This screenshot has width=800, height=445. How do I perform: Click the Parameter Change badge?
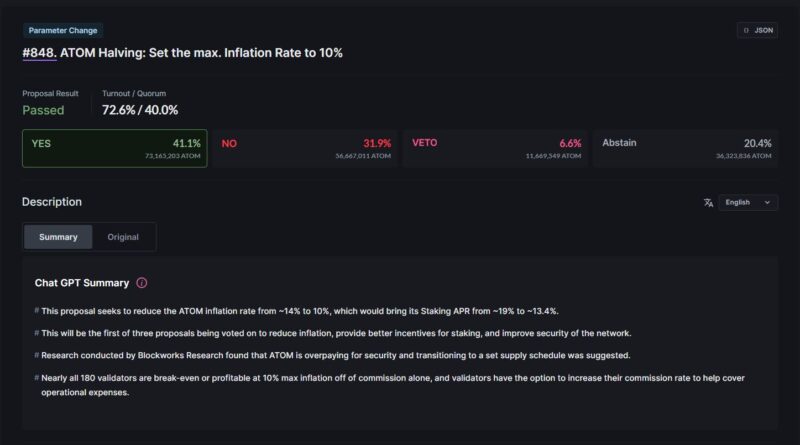63,31
